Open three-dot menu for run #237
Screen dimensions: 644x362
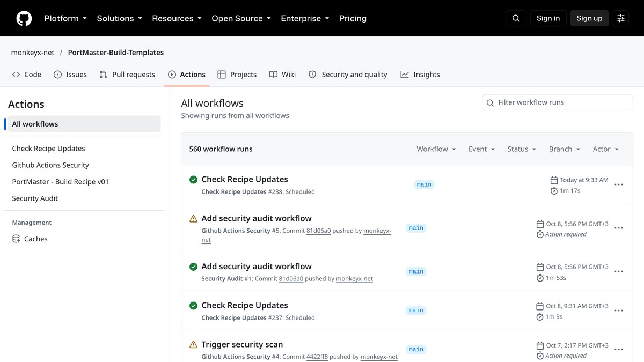[619, 311]
